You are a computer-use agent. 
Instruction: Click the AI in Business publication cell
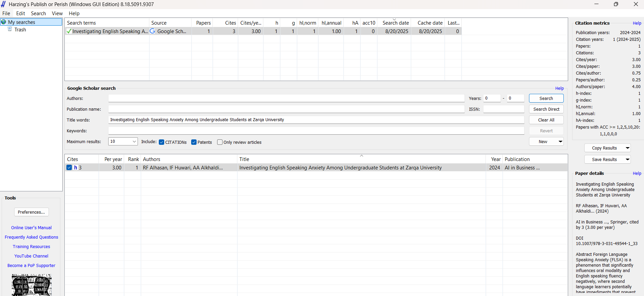(535, 167)
